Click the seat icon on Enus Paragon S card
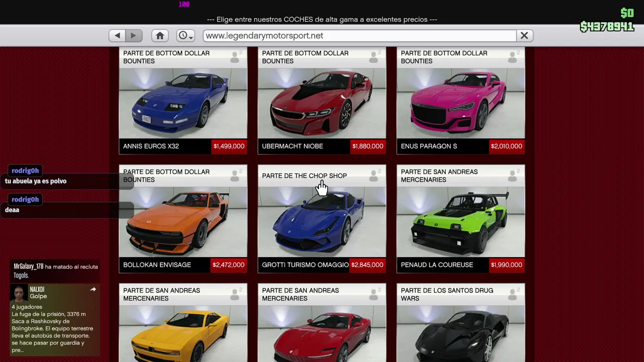This screenshot has height=362, width=644. click(x=513, y=57)
